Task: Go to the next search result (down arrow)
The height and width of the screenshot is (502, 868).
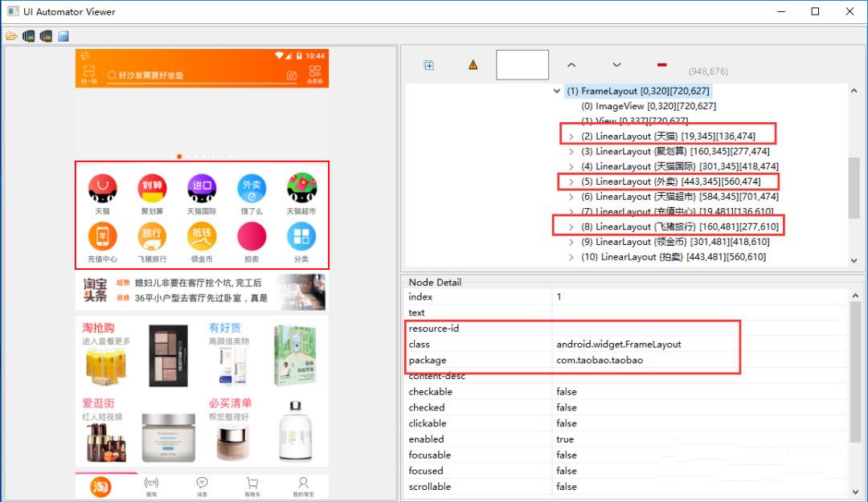Action: point(616,65)
